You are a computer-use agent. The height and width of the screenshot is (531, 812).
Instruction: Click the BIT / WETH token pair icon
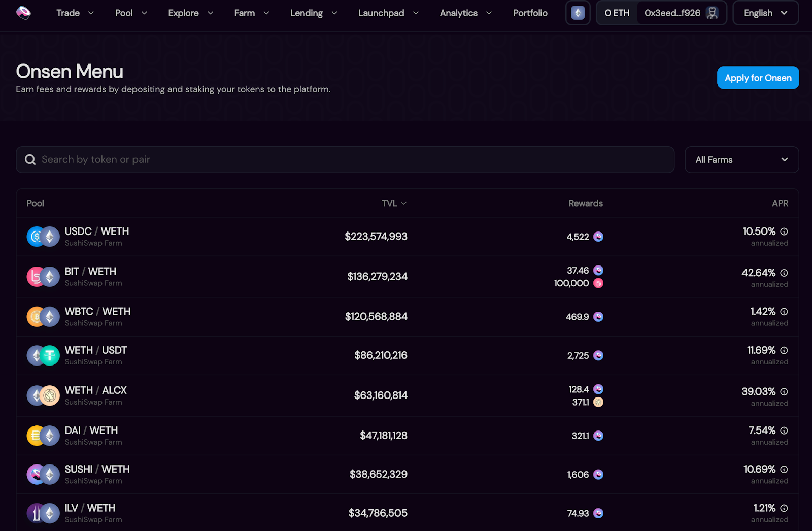[43, 277]
